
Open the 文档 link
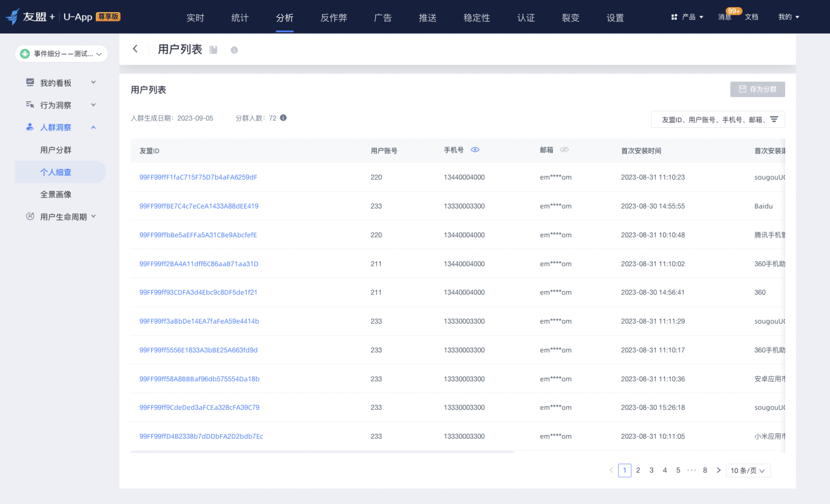(751, 17)
